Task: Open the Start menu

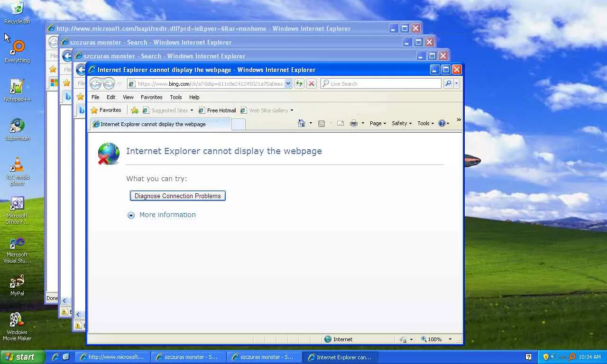Action: [x=23, y=357]
